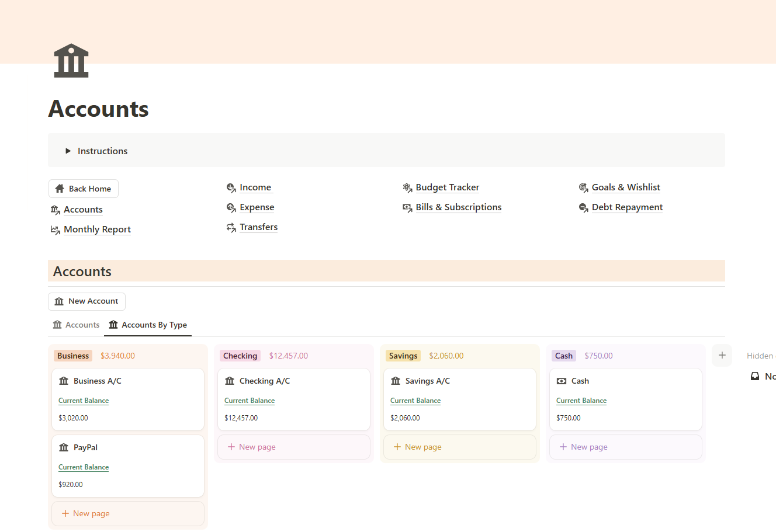Click the icon next to the Expense link
This screenshot has width=776, height=532.
(231, 207)
